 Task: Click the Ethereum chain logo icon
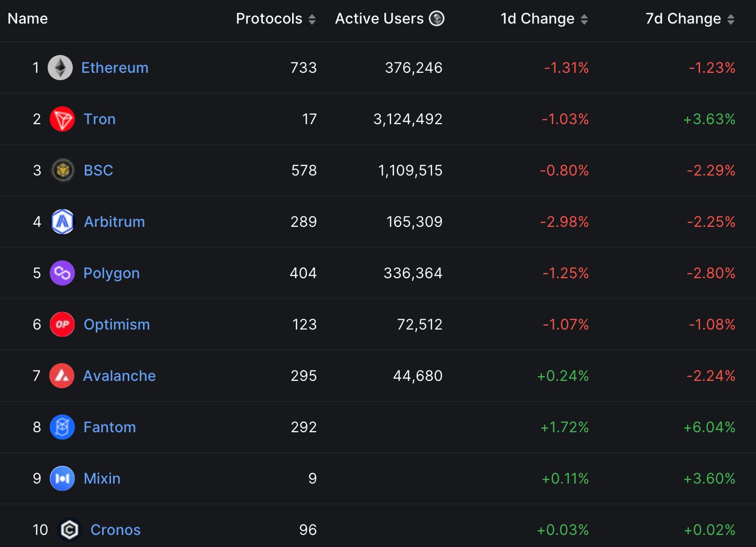[60, 68]
